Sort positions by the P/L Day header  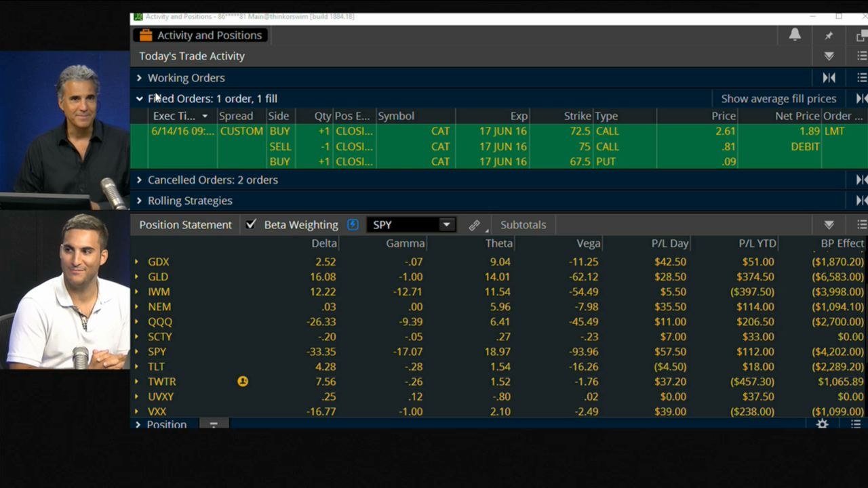(670, 243)
